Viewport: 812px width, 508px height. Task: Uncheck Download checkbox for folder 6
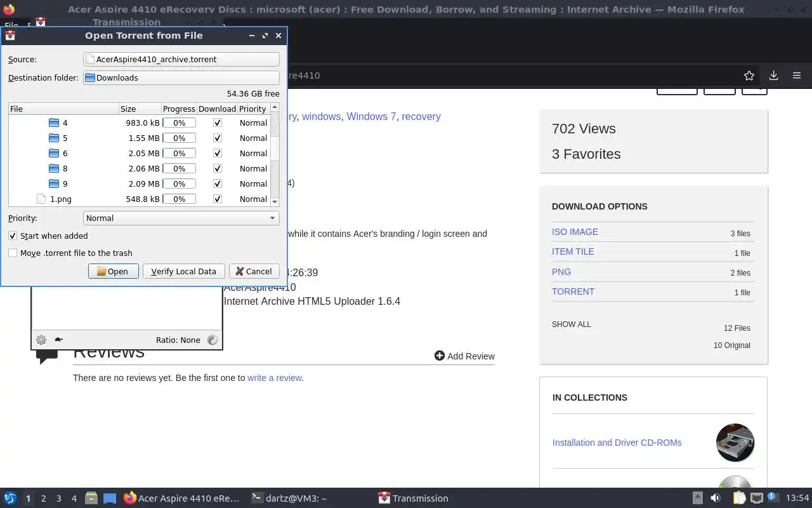click(x=218, y=153)
